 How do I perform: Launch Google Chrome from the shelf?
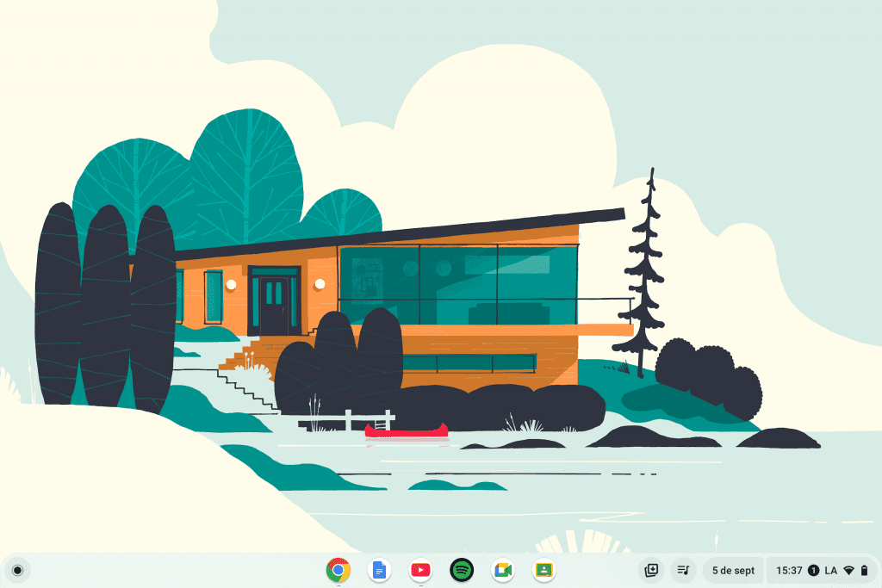338,570
